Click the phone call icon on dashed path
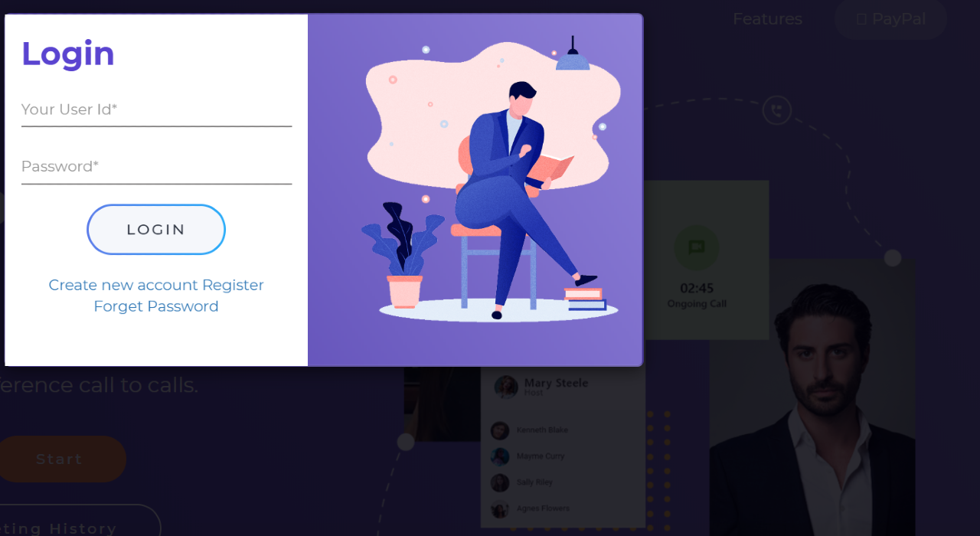 pyautogui.click(x=777, y=111)
